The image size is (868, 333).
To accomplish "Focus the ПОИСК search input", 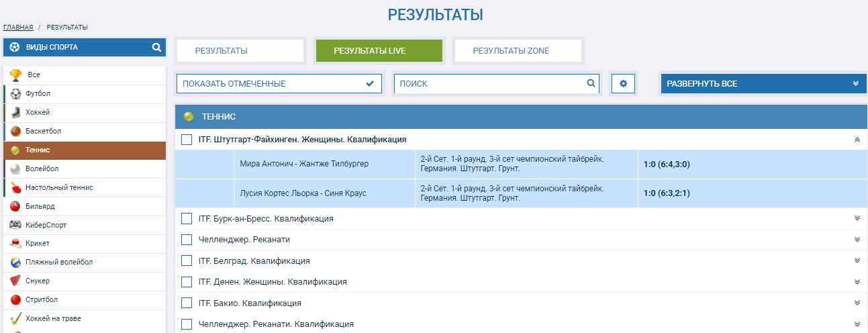I will 497,84.
